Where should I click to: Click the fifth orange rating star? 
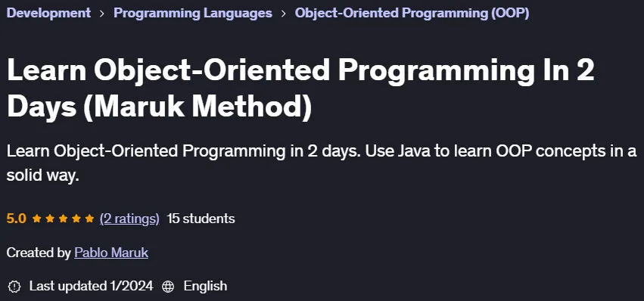point(89,219)
